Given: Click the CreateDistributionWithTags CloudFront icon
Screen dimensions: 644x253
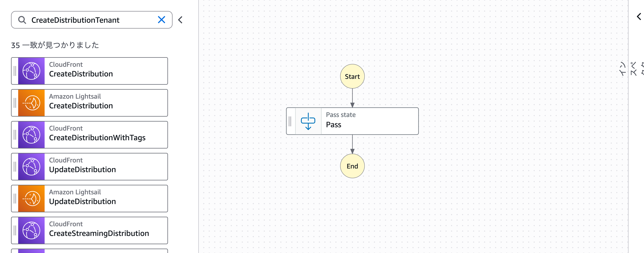Looking at the screenshot, I should coord(32,135).
